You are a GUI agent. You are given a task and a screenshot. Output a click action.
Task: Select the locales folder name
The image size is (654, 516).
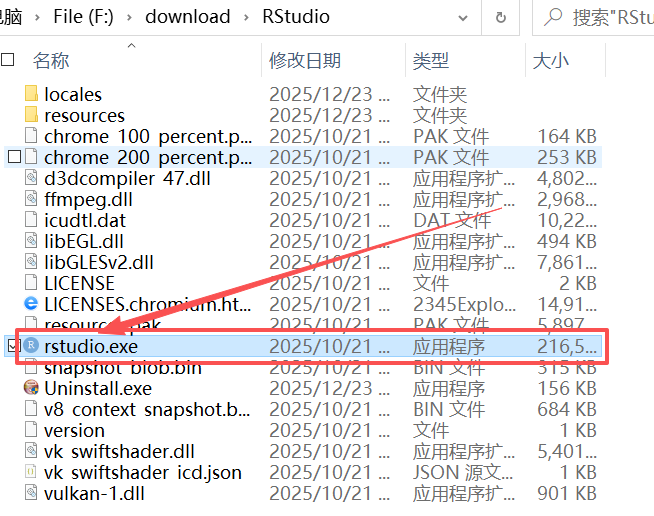pos(73,94)
